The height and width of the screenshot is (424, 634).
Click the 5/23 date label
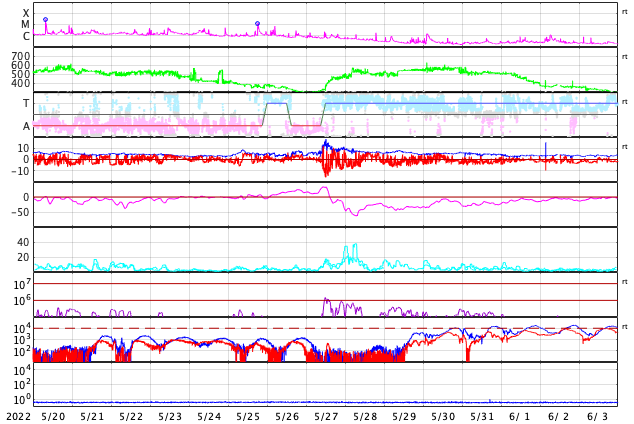(x=170, y=417)
